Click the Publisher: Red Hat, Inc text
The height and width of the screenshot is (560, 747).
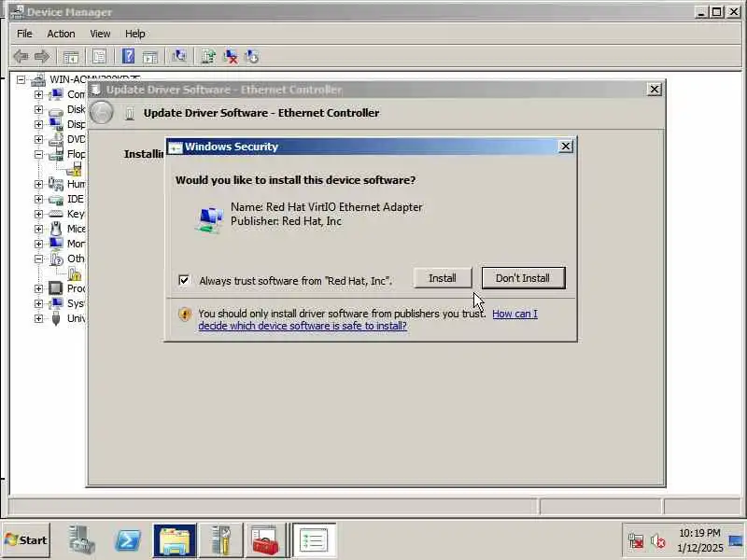[x=286, y=221]
